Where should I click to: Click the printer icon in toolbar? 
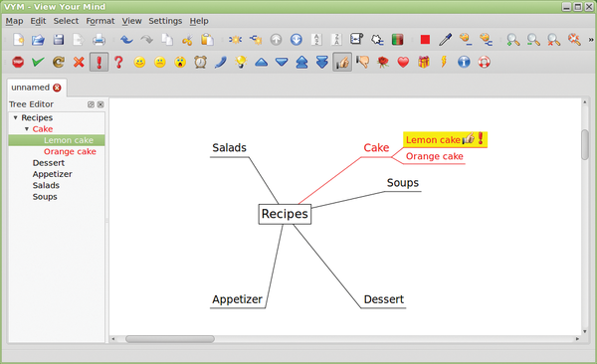[x=99, y=40]
